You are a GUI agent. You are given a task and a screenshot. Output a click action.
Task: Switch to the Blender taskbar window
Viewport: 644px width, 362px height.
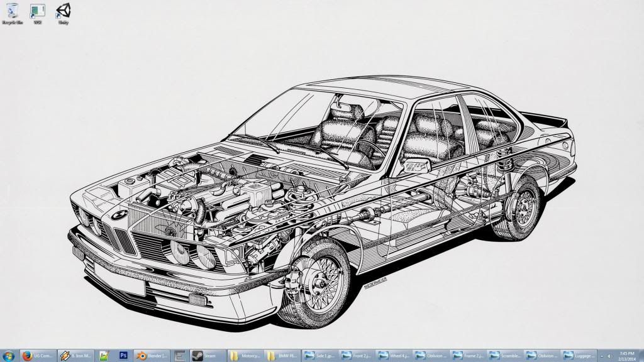152,356
